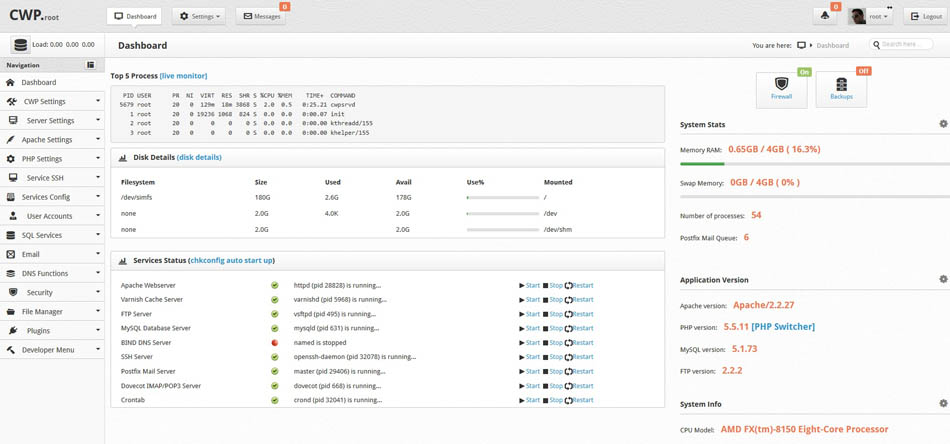950x444 pixels.
Task: Click the Number of processes value 54
Action: 756,215
